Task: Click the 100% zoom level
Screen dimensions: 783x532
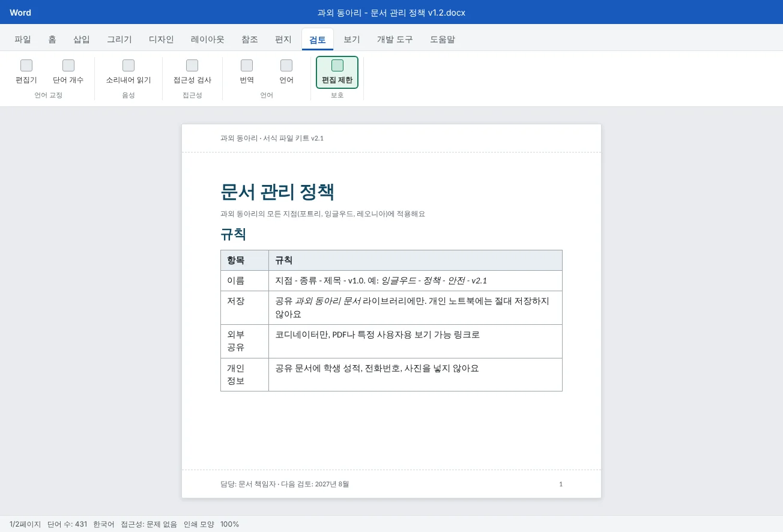Action: click(229, 524)
